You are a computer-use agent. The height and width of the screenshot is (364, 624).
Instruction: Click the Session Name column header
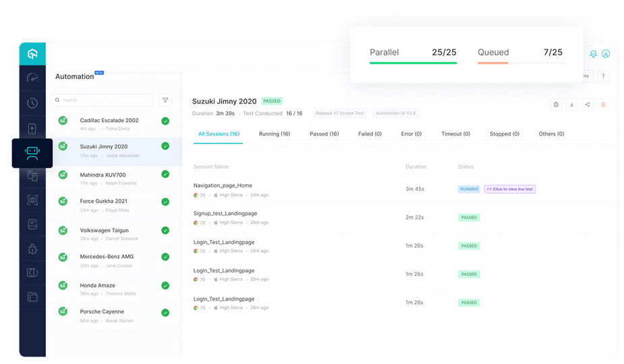tap(211, 166)
